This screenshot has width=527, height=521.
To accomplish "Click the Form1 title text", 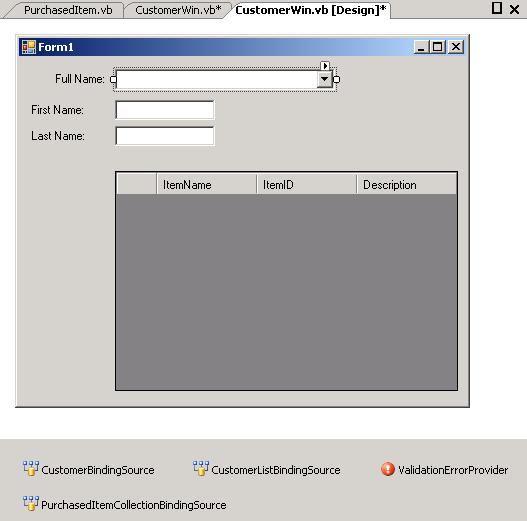I will click(55, 47).
